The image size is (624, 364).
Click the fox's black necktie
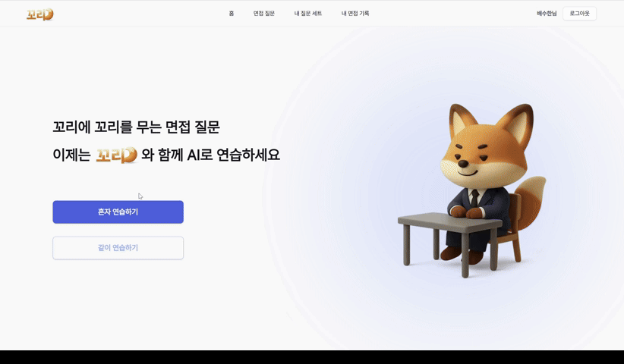point(474,198)
